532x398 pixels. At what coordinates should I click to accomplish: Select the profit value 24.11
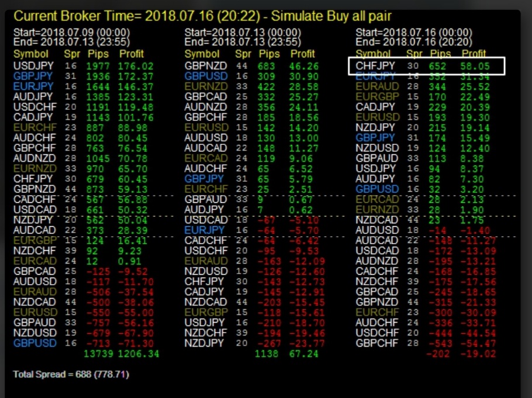pos(304,107)
